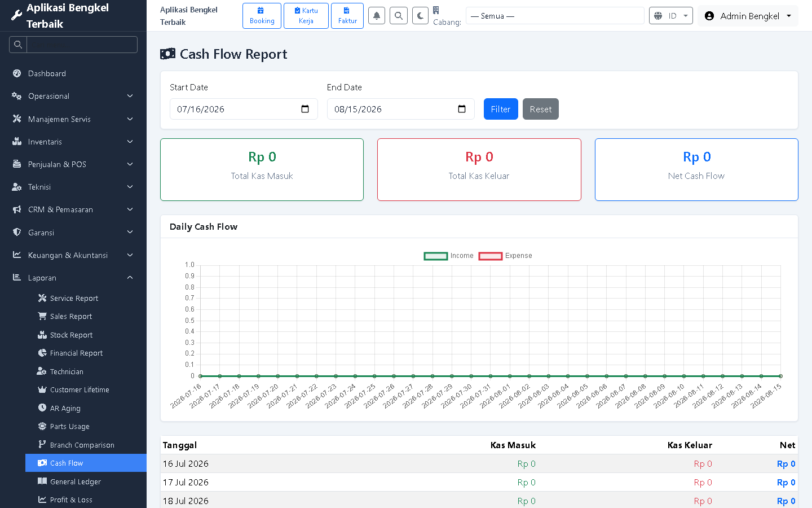Click the wrench logo icon in sidebar header
Screen dimensions: 812x508
click(x=17, y=15)
